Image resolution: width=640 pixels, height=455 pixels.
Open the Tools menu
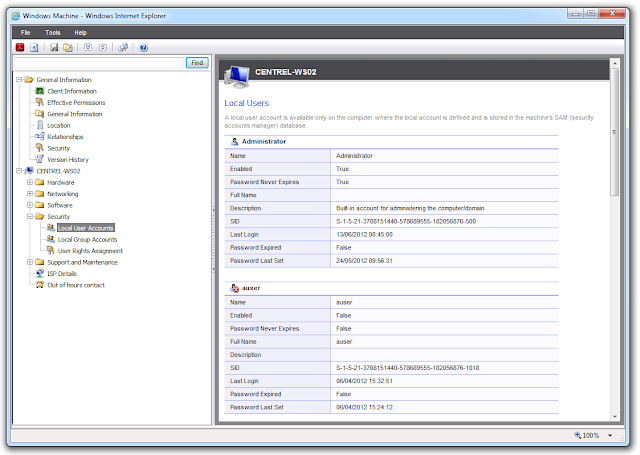click(x=53, y=33)
